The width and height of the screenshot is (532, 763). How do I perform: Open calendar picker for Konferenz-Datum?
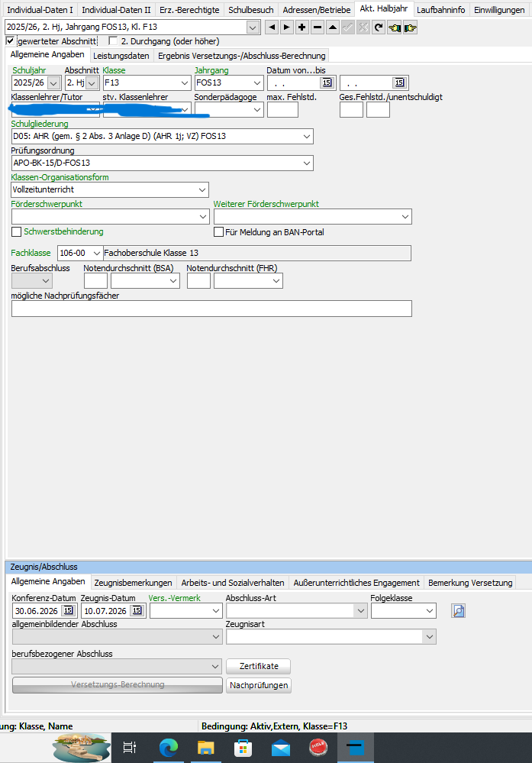click(69, 610)
